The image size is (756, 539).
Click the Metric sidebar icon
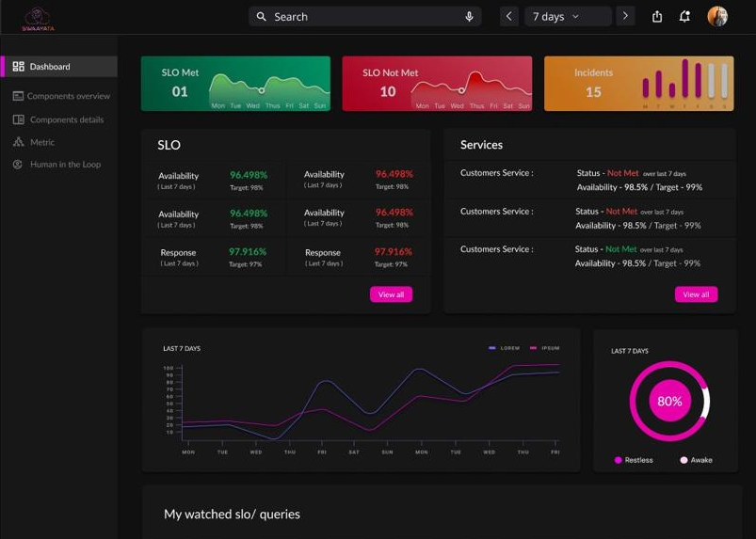click(x=18, y=142)
